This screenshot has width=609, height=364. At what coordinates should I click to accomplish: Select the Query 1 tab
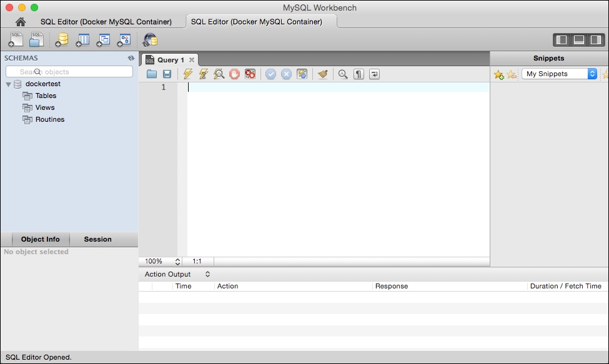pos(170,60)
